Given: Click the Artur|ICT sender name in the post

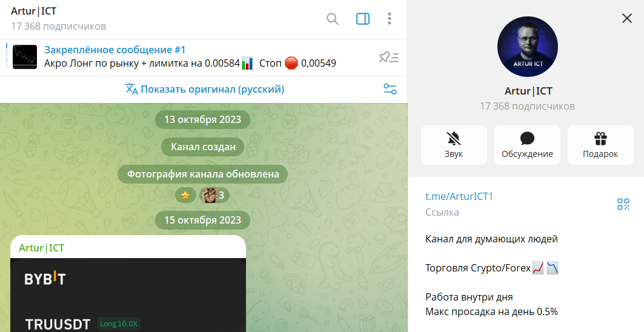Looking at the screenshot, I should pyautogui.click(x=41, y=248).
